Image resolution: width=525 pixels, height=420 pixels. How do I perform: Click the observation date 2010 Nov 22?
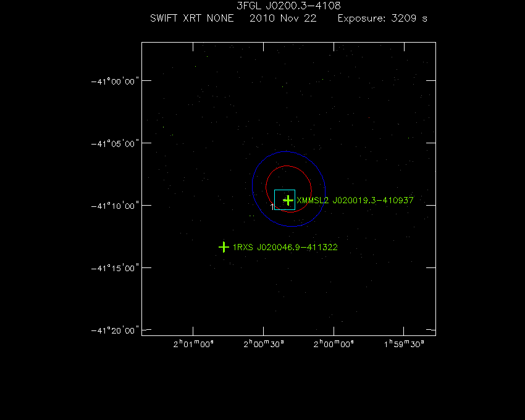coord(283,18)
